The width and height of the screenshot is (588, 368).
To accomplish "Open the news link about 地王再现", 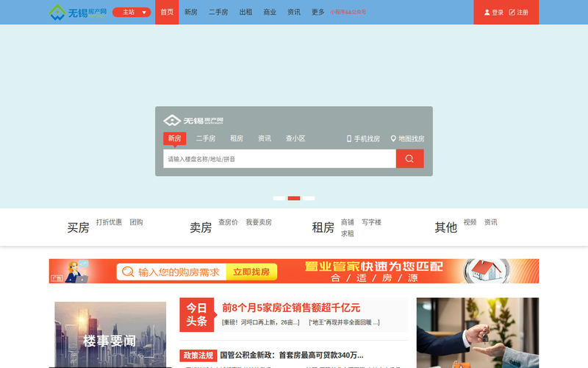I will [344, 322].
